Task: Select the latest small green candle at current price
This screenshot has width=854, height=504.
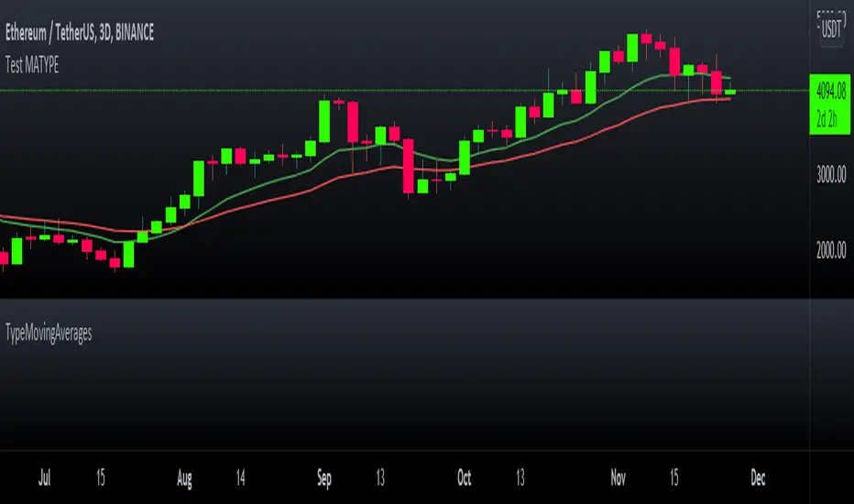Action: pos(730,92)
